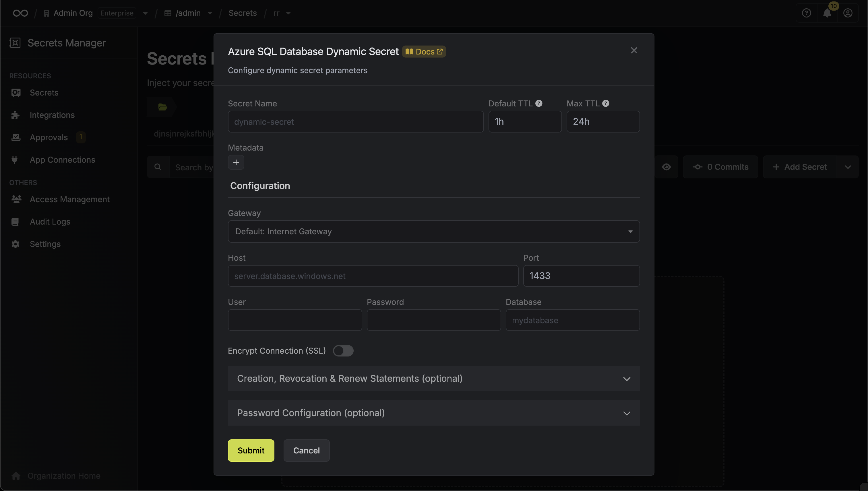Click the Enterprise plan badge
Image resolution: width=868 pixels, height=491 pixels.
(x=117, y=13)
